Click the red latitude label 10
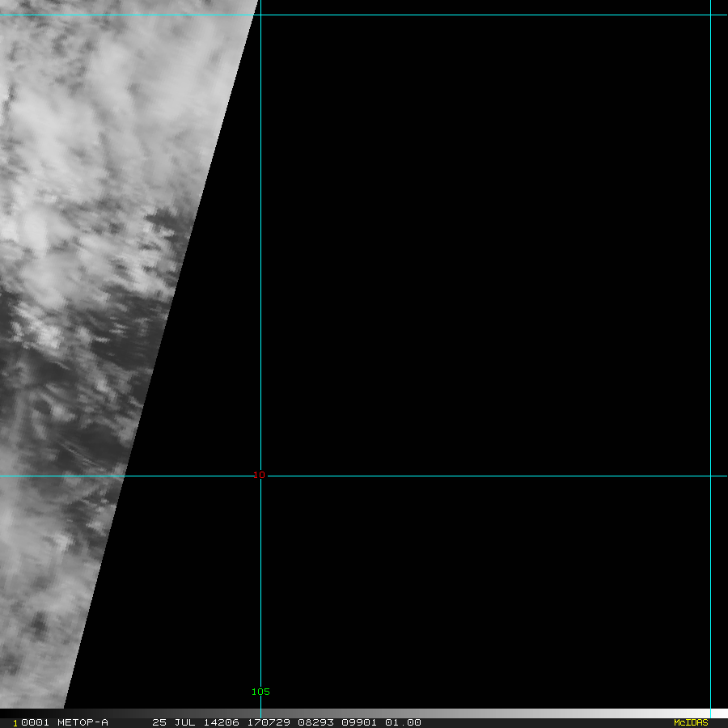 point(259,475)
